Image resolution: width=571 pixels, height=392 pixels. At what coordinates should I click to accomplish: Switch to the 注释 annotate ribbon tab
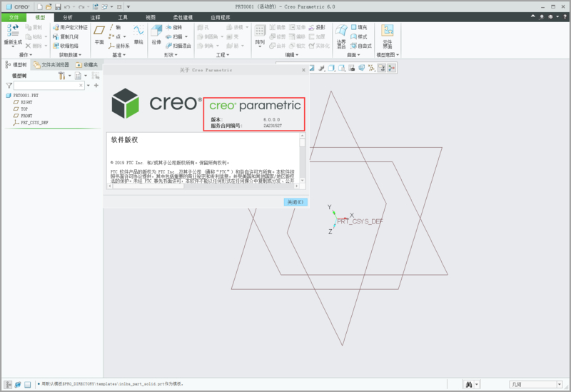95,17
